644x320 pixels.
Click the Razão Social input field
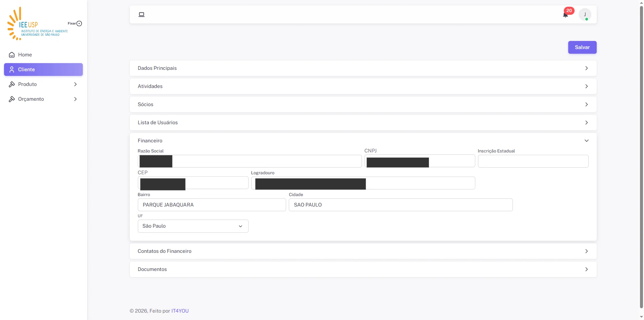tap(250, 161)
